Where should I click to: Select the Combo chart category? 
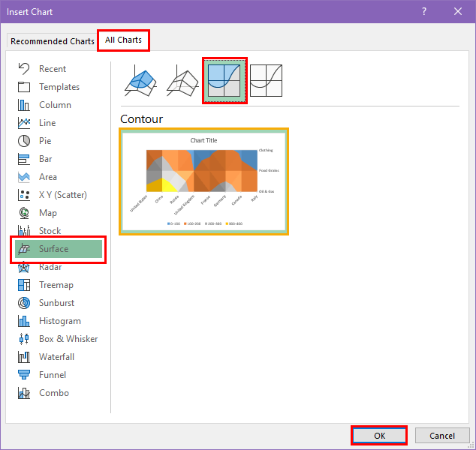tap(59, 393)
